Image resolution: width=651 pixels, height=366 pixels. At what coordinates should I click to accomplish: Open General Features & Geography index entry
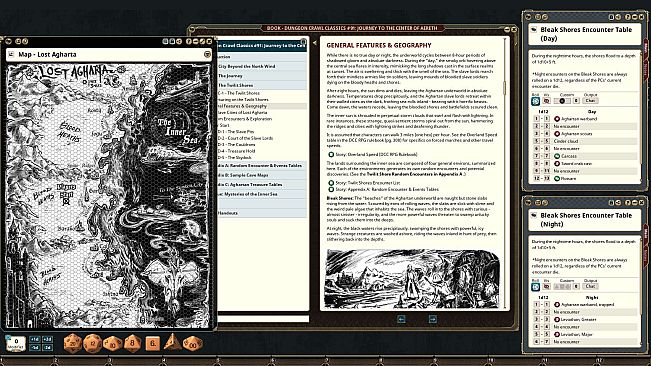tap(262, 106)
